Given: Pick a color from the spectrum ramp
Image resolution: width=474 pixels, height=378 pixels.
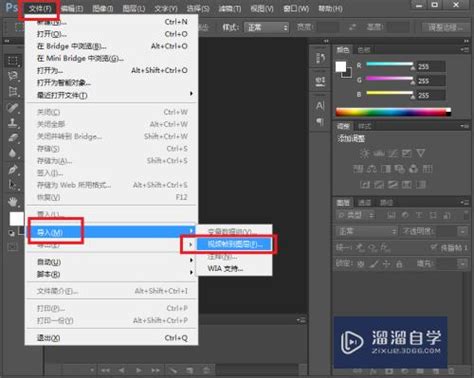Looking at the screenshot, I should [394, 112].
